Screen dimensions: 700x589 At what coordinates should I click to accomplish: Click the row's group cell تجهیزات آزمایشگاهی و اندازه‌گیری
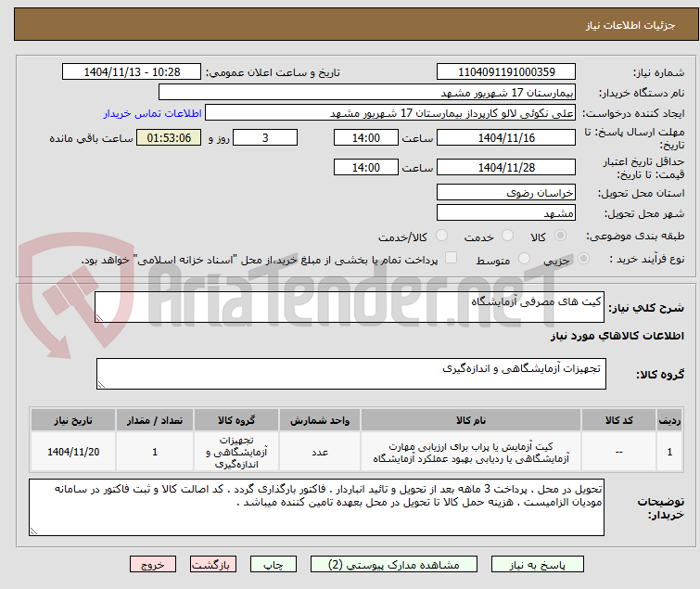pos(236,452)
